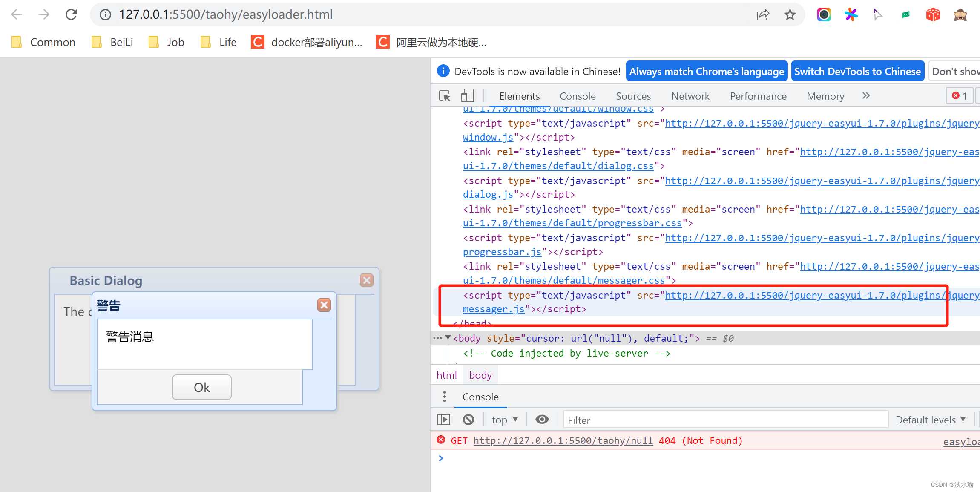The width and height of the screenshot is (980, 492).
Task: Click the Network panel tab
Action: click(x=690, y=96)
